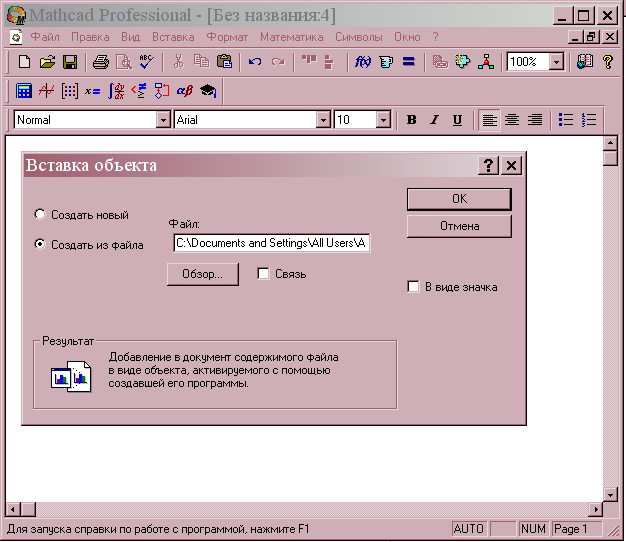
Task: Open the Правка menu
Action: pyautogui.click(x=90, y=37)
